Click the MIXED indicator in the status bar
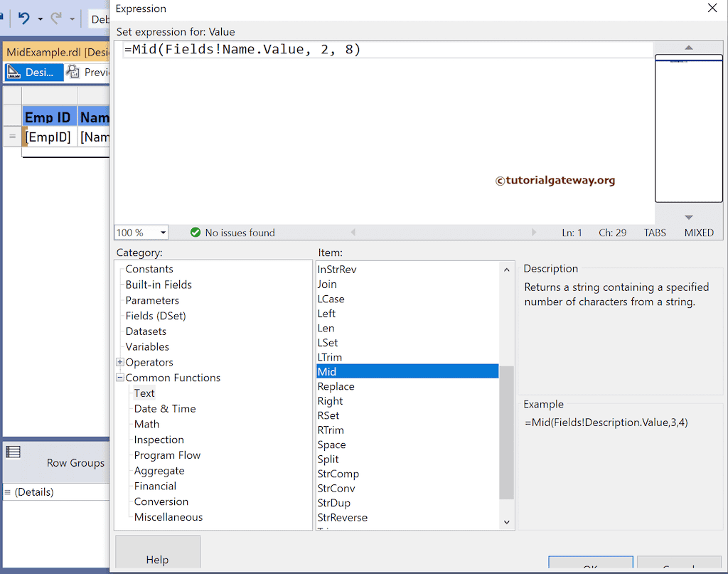This screenshot has width=728, height=574. pos(698,233)
